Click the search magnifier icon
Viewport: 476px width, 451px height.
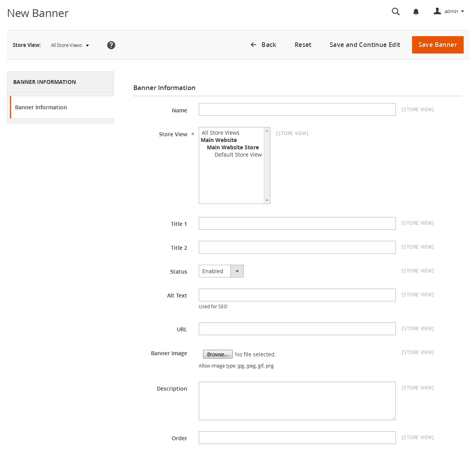pos(396,12)
